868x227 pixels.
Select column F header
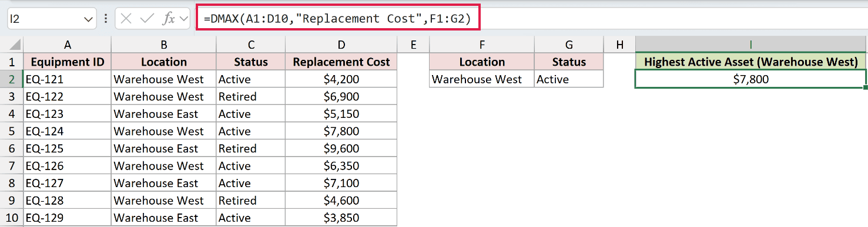click(x=482, y=45)
